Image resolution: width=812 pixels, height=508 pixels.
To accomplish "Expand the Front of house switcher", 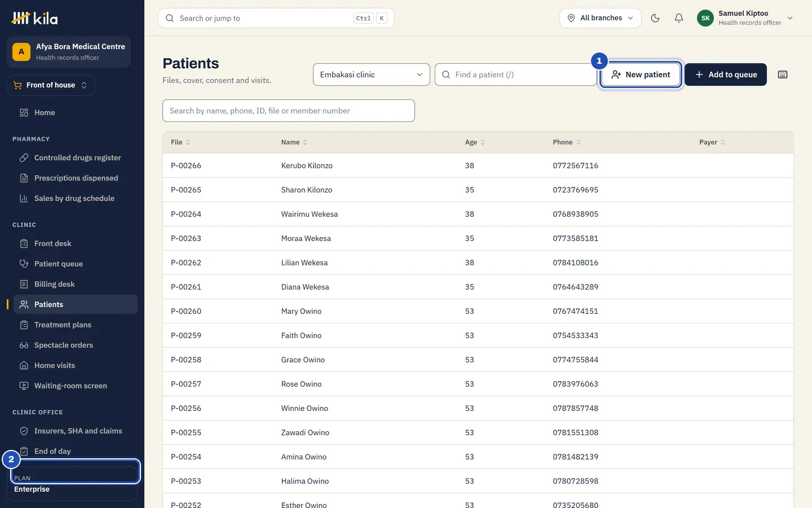I will coord(51,85).
